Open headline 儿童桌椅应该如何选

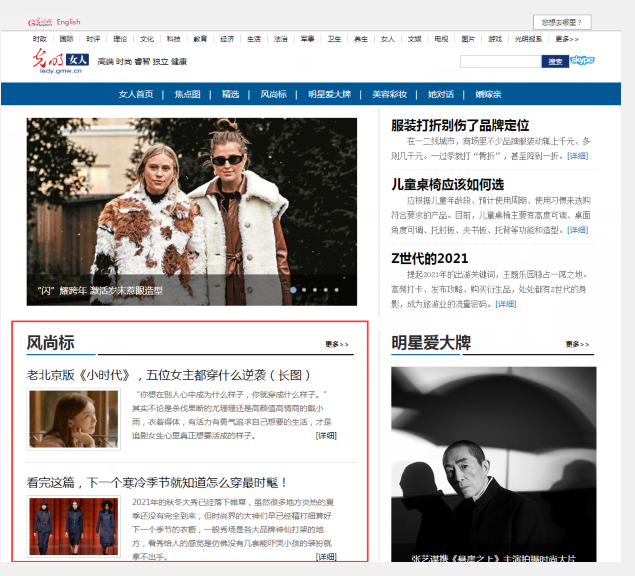pos(447,184)
